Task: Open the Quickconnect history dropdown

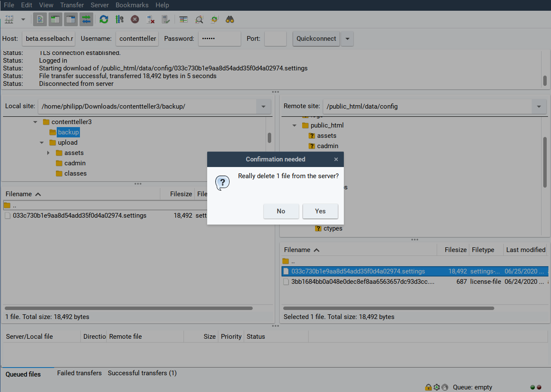Action: pos(347,39)
